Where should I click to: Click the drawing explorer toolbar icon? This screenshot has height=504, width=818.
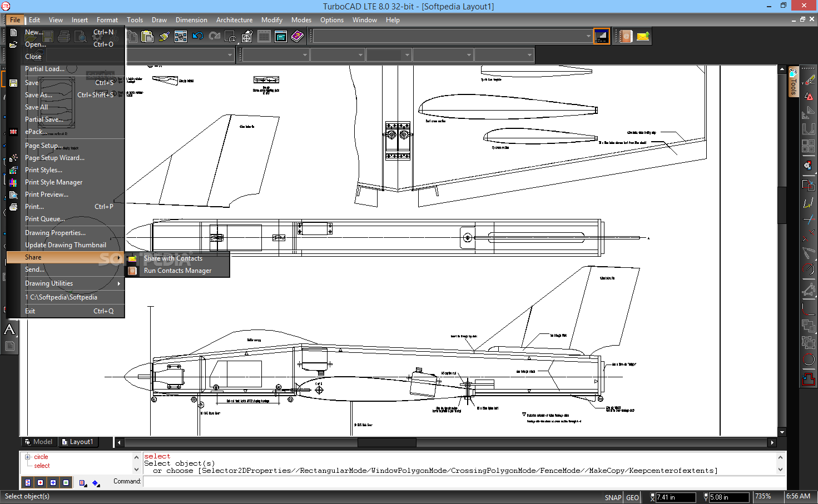[x=181, y=37]
